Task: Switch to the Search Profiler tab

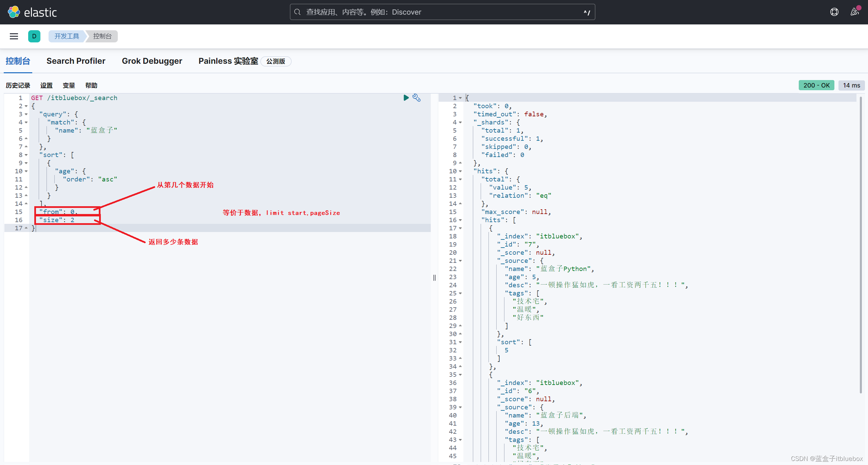Action: [76, 61]
